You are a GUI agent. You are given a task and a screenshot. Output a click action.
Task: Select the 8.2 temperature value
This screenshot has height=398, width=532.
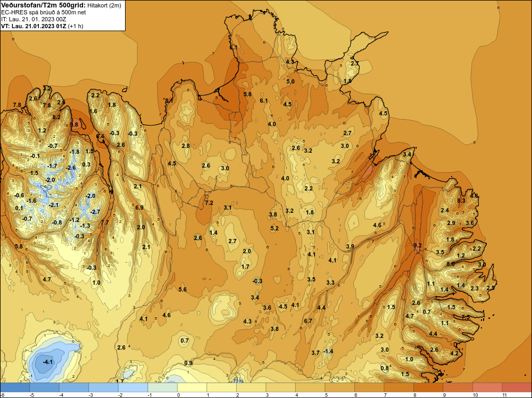coord(56,117)
